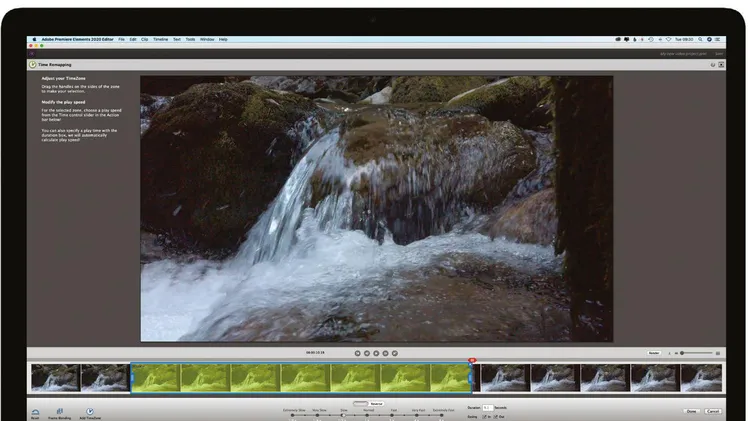Open the Time Machine menu icon
Viewport: 750px width, 421px height.
[651, 39]
